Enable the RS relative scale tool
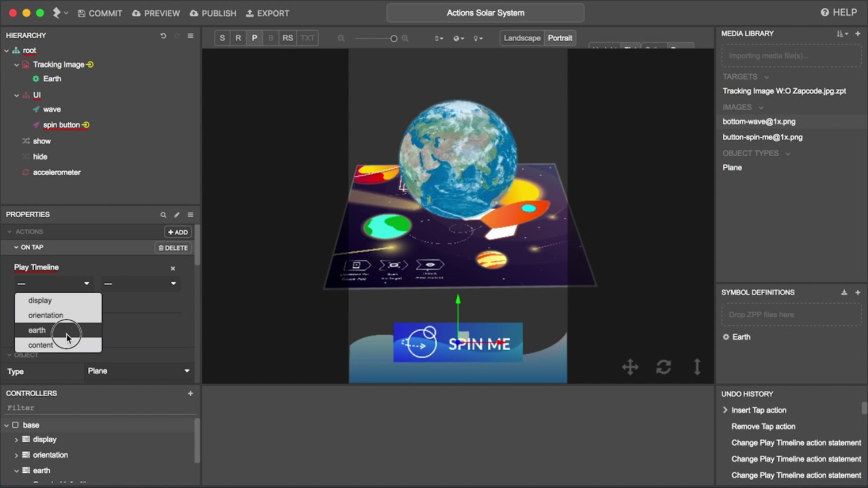This screenshot has width=868, height=488. (x=288, y=38)
